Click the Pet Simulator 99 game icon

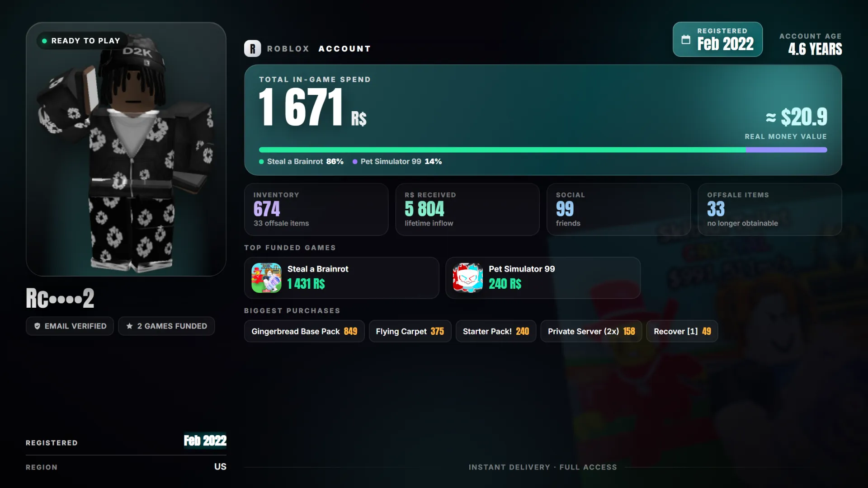pyautogui.click(x=467, y=278)
